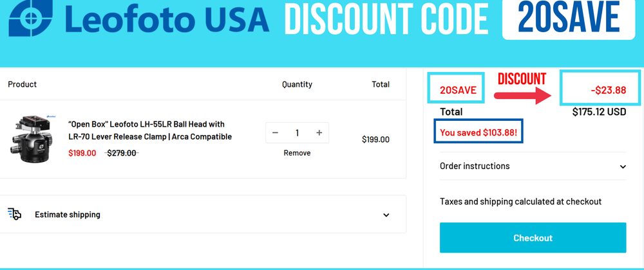Click the quantity number field
This screenshot has height=270, width=644.
pos(297,133)
